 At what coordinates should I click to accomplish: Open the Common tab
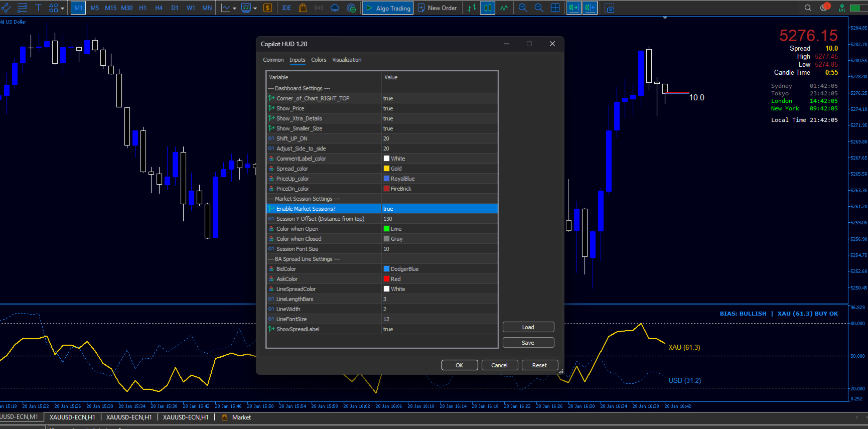(x=273, y=60)
